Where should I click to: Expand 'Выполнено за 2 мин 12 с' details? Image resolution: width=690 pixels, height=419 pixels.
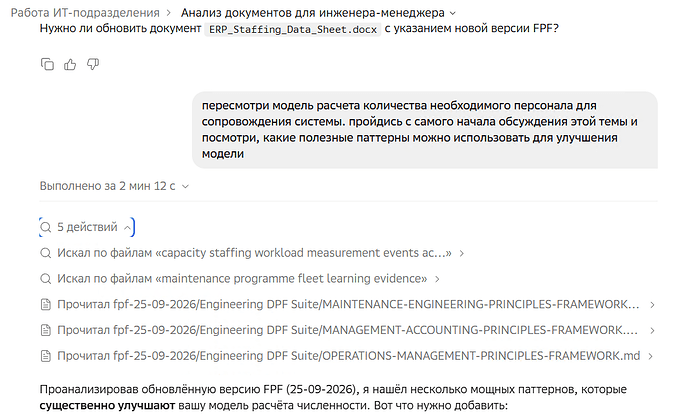point(114,186)
